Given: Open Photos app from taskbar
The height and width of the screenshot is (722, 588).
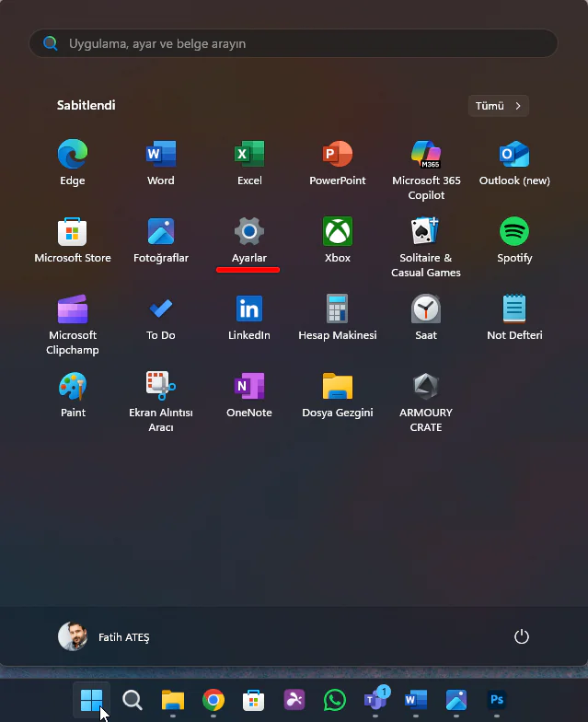Looking at the screenshot, I should click(456, 700).
